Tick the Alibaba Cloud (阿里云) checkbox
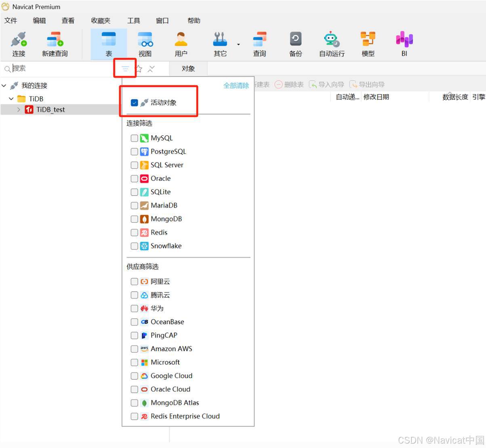 pos(135,282)
